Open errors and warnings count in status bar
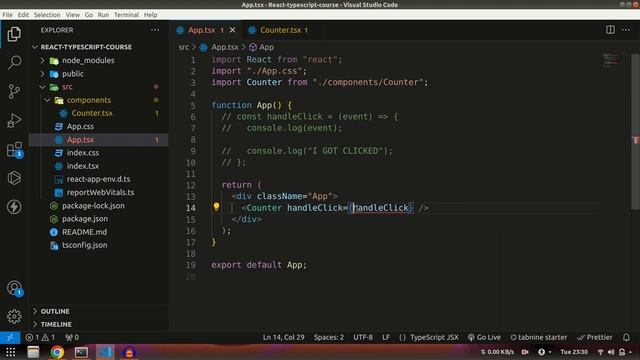This screenshot has width=640, height=360. click(x=40, y=338)
